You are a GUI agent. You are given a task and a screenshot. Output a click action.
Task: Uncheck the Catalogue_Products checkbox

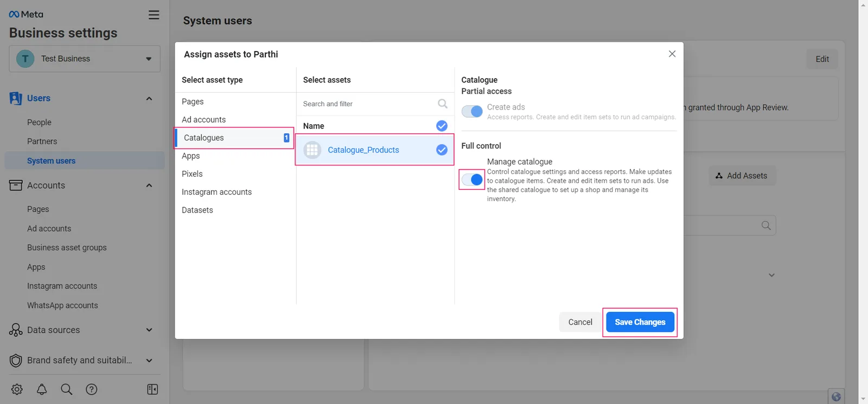pyautogui.click(x=442, y=150)
